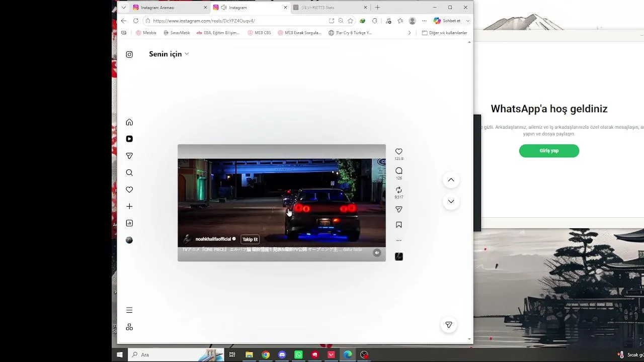The image size is (644, 362).
Task: Focus the address bar URL
Action: tap(204, 21)
